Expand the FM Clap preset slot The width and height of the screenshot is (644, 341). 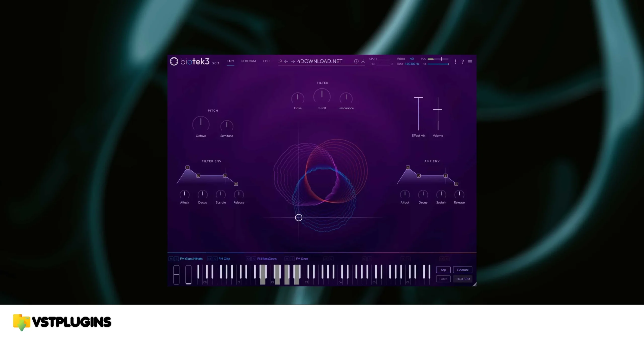pyautogui.click(x=224, y=258)
